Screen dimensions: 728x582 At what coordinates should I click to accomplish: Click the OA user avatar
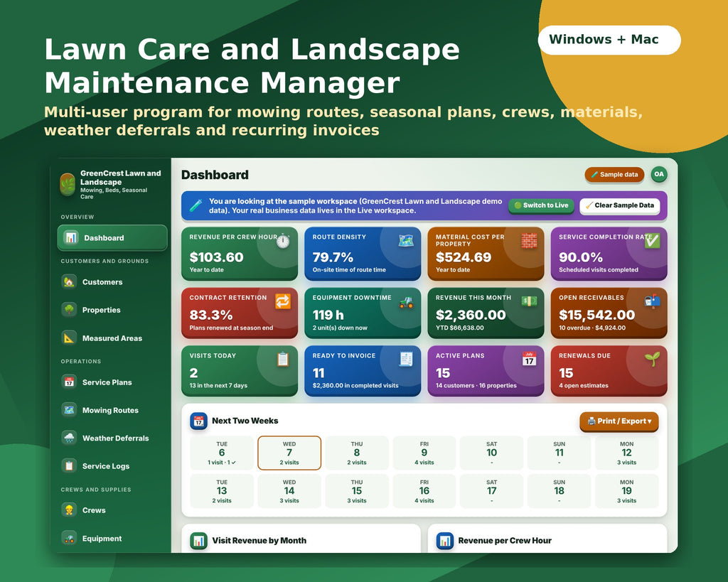659,175
